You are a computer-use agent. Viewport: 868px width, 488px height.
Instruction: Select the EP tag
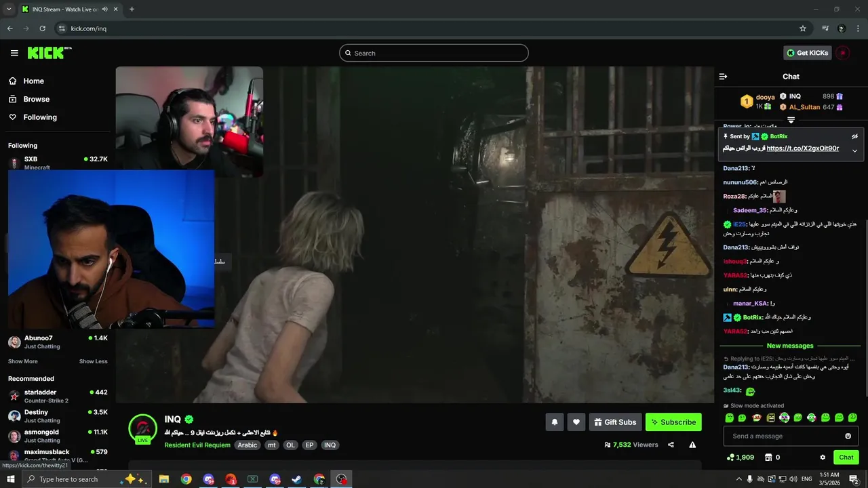click(x=309, y=445)
